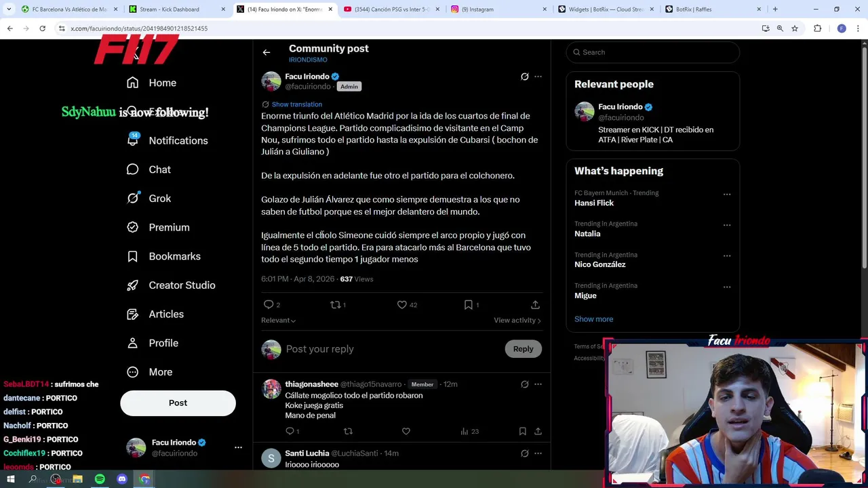
Task: Share the main post
Action: tap(535, 305)
